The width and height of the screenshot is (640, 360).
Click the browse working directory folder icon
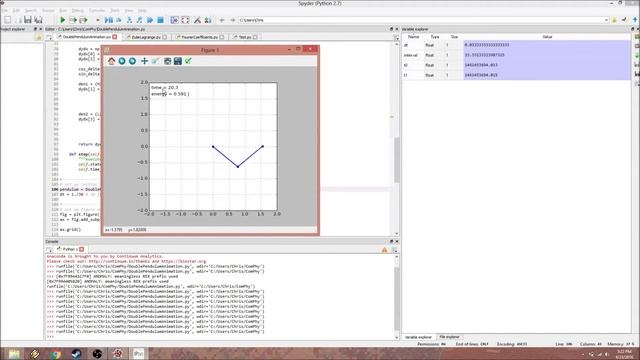614,20
